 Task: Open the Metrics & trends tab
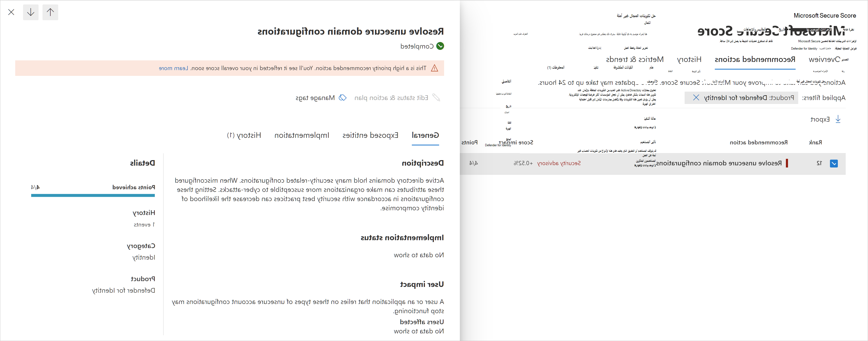[x=635, y=60]
